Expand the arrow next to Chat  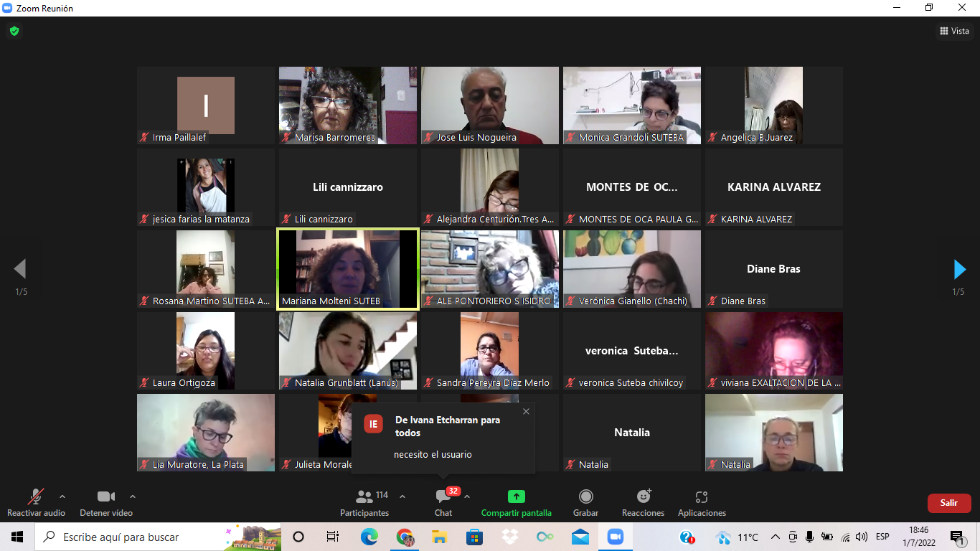(x=468, y=496)
